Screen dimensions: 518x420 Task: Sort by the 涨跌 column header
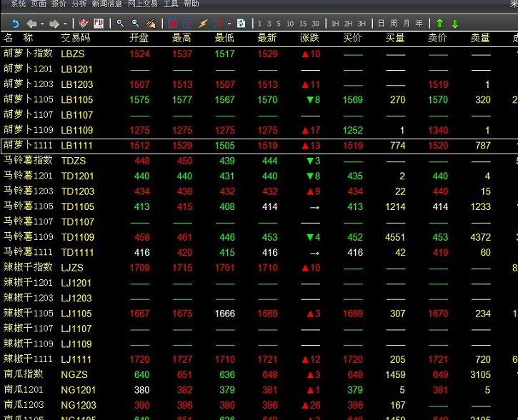click(x=310, y=37)
